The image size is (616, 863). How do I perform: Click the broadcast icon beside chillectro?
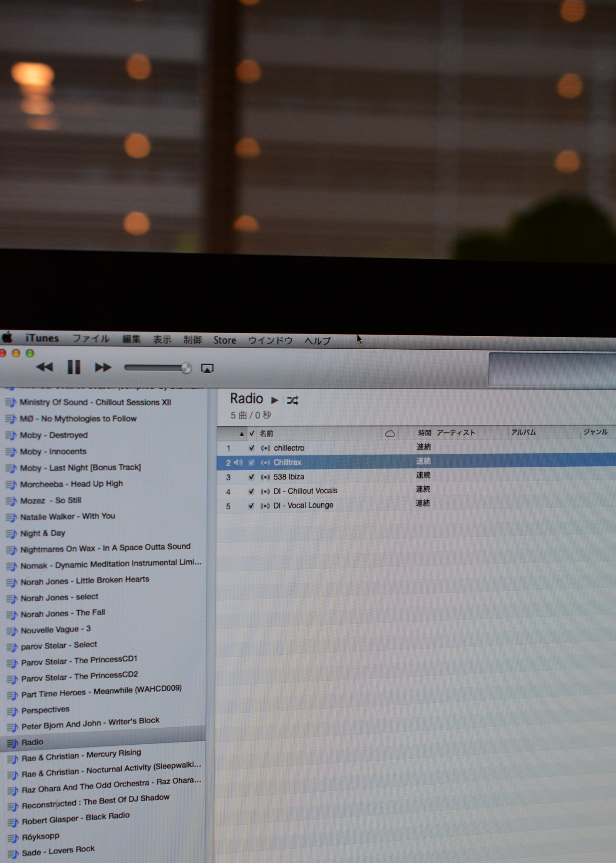[266, 448]
